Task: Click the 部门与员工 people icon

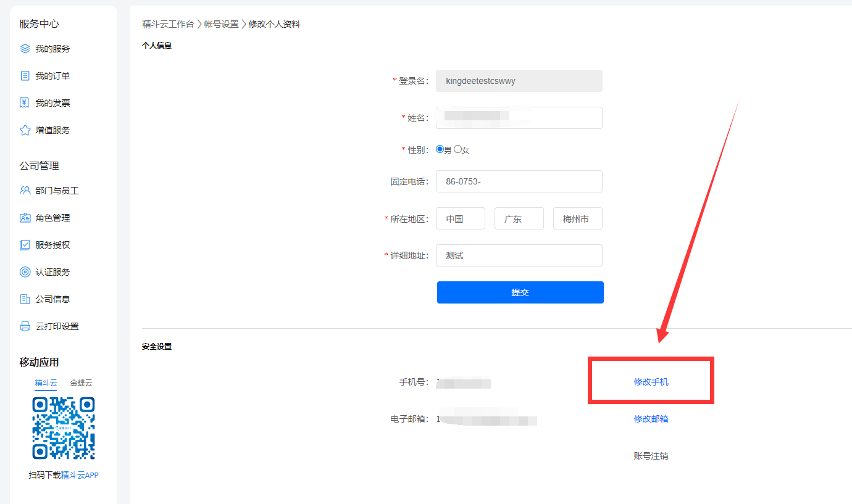Action: point(25,190)
